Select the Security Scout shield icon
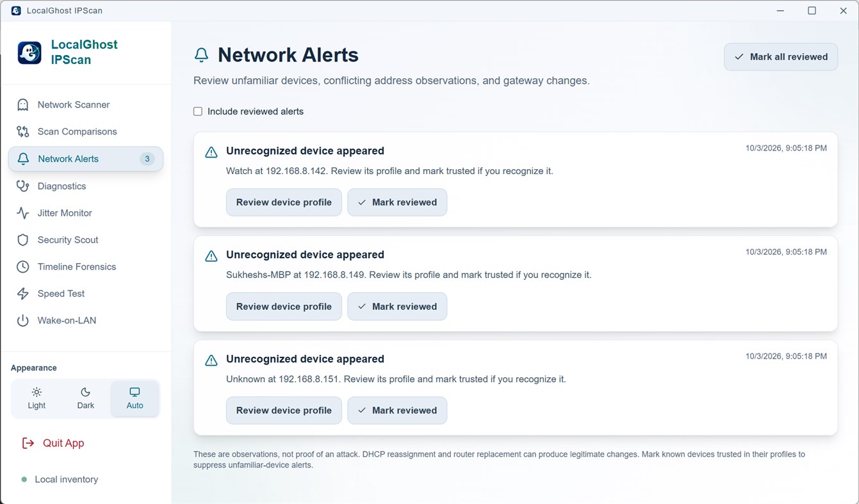 click(x=23, y=240)
